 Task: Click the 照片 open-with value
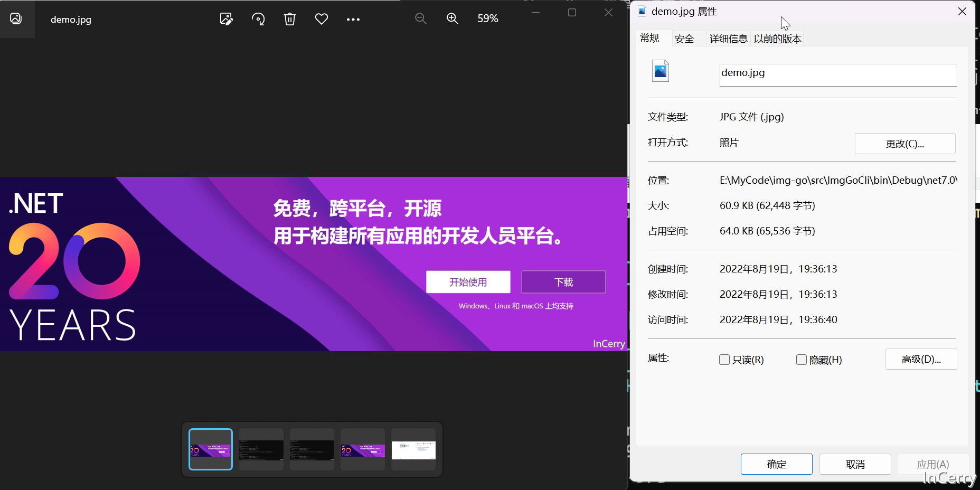(x=729, y=143)
